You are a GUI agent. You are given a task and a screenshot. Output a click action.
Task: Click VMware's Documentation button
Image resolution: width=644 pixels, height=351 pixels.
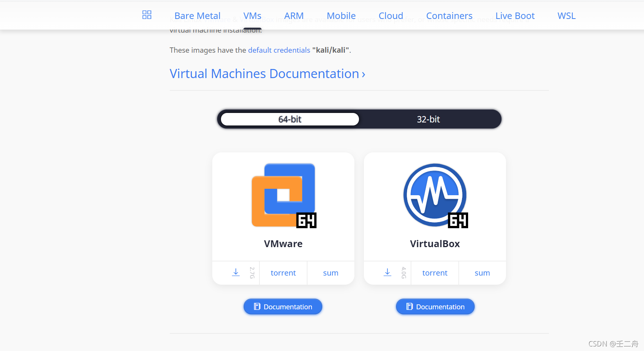[x=283, y=306]
